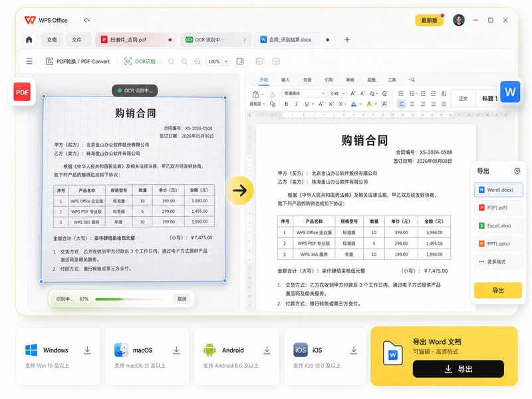The image size is (532, 399).
Task: Switch to the OCR 识别中 tab
Action: (215, 40)
